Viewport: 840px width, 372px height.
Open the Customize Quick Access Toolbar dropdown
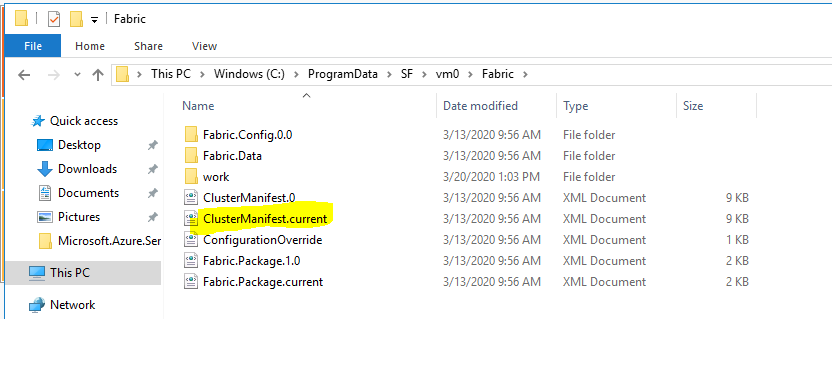coord(94,20)
